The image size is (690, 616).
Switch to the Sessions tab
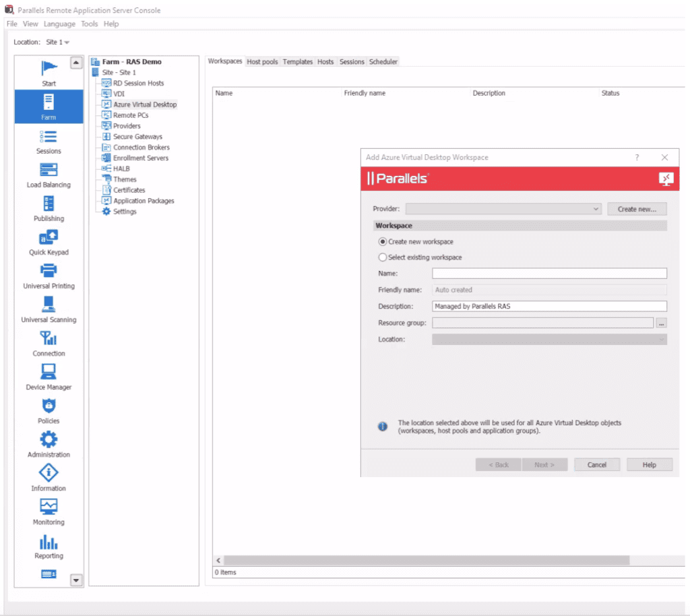click(352, 62)
